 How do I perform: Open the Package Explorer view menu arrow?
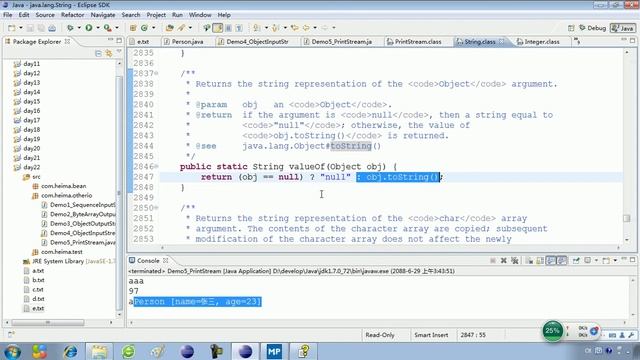pos(119,52)
